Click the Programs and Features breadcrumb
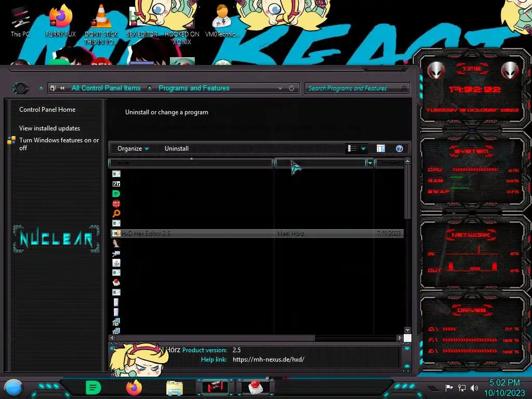 point(194,88)
